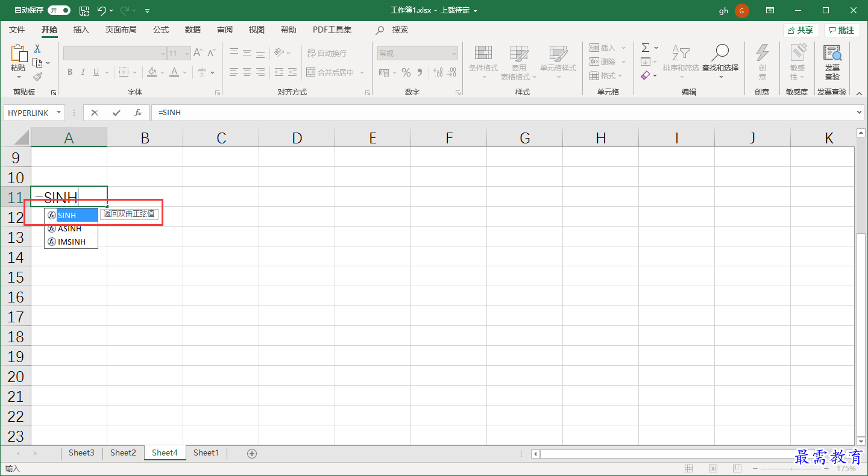The width and height of the screenshot is (868, 476).
Task: Switch to the 插入 ribbon tab
Action: pos(81,30)
